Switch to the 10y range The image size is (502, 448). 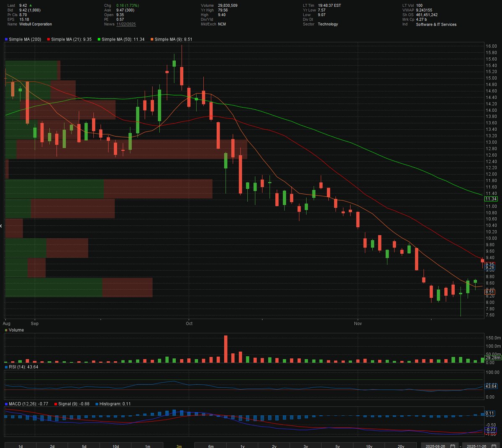click(369, 445)
